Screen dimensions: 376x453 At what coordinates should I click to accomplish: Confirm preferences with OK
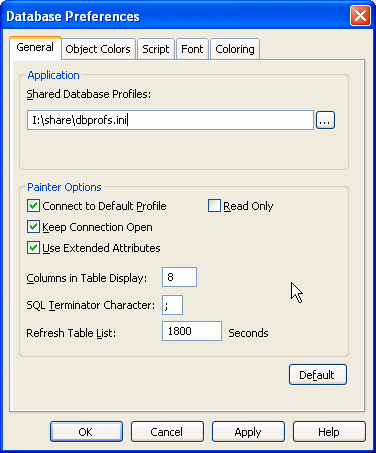[86, 432]
